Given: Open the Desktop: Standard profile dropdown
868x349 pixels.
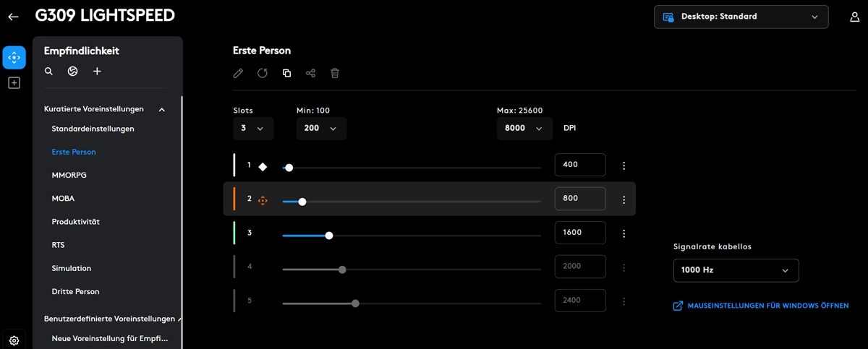Looking at the screenshot, I should (740, 17).
